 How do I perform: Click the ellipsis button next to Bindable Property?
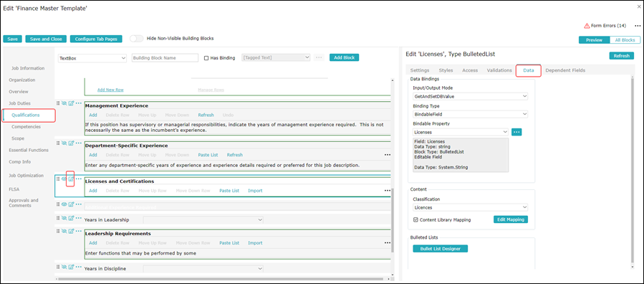click(516, 132)
